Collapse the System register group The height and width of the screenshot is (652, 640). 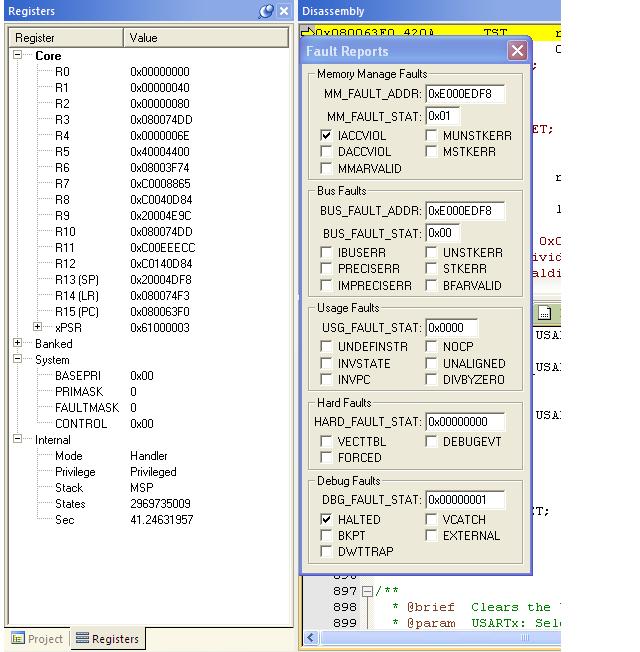[17, 359]
